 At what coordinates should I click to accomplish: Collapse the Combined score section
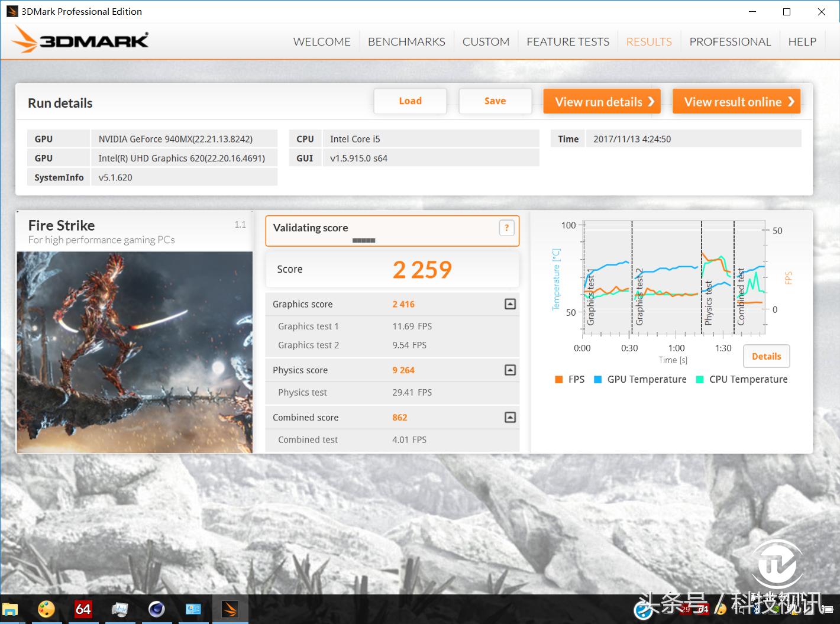tap(510, 418)
